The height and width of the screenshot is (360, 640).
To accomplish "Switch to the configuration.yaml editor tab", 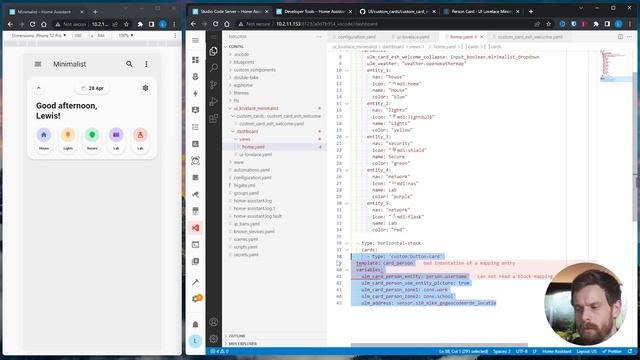I will (x=356, y=37).
